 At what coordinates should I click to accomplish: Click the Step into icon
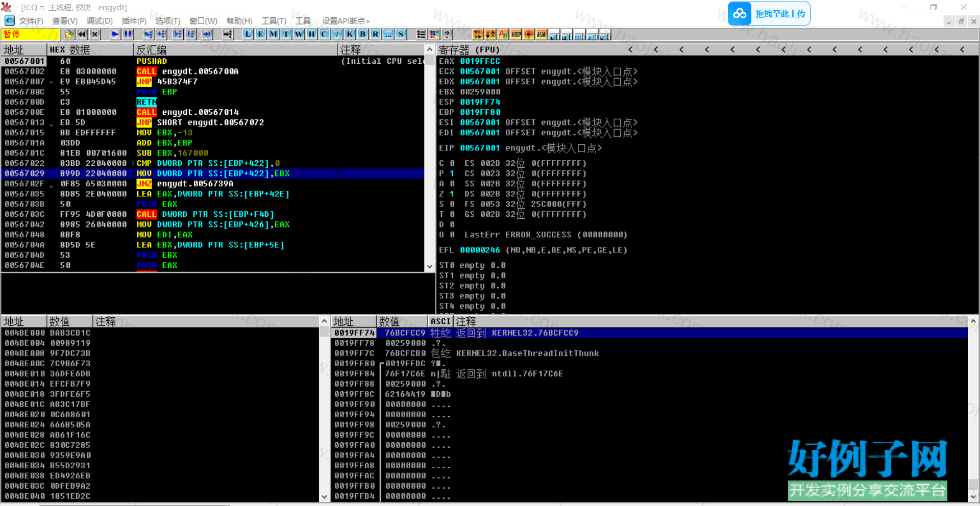click(x=149, y=34)
